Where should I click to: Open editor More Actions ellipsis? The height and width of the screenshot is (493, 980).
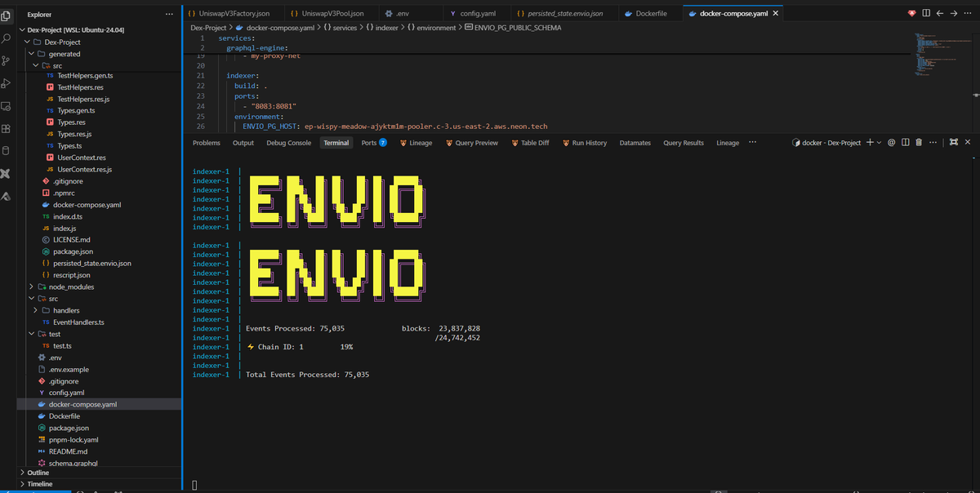point(967,13)
